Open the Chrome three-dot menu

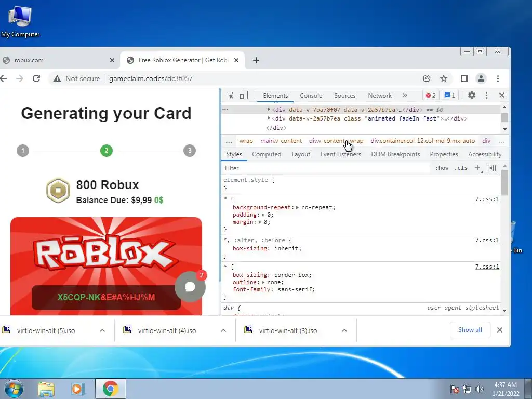pos(498,78)
